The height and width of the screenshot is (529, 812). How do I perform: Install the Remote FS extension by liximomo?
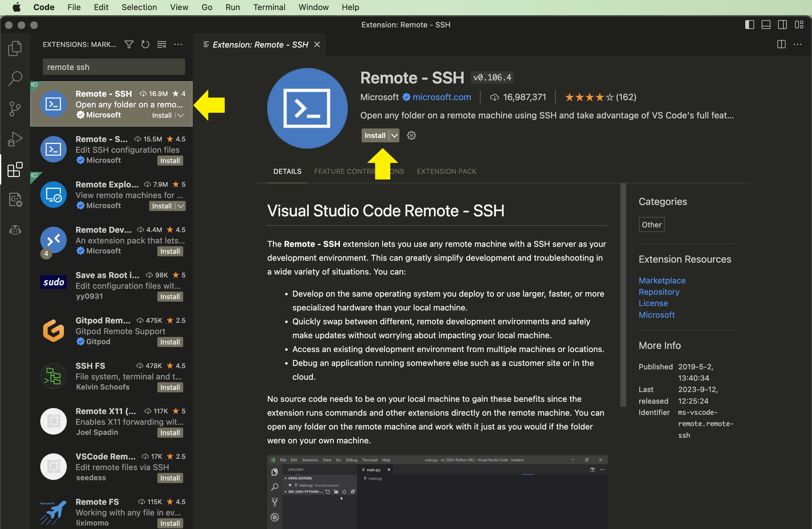[170, 524]
